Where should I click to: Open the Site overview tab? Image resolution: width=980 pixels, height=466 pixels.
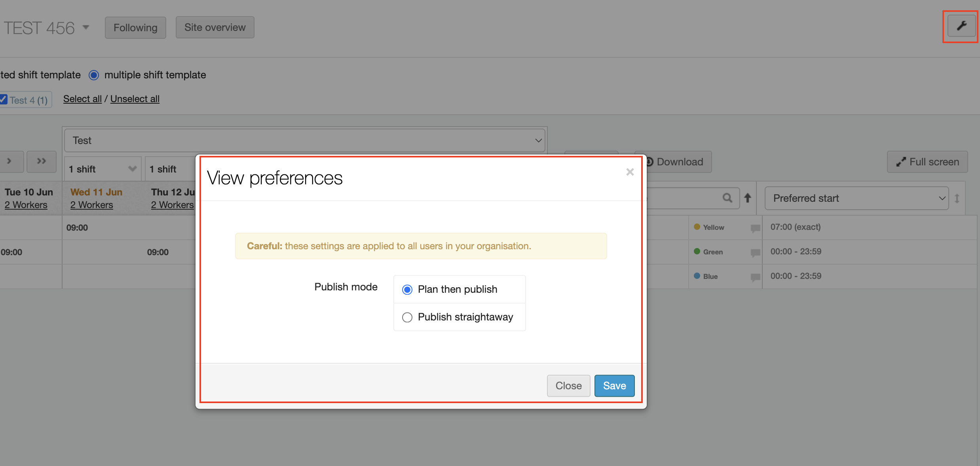pos(215,27)
